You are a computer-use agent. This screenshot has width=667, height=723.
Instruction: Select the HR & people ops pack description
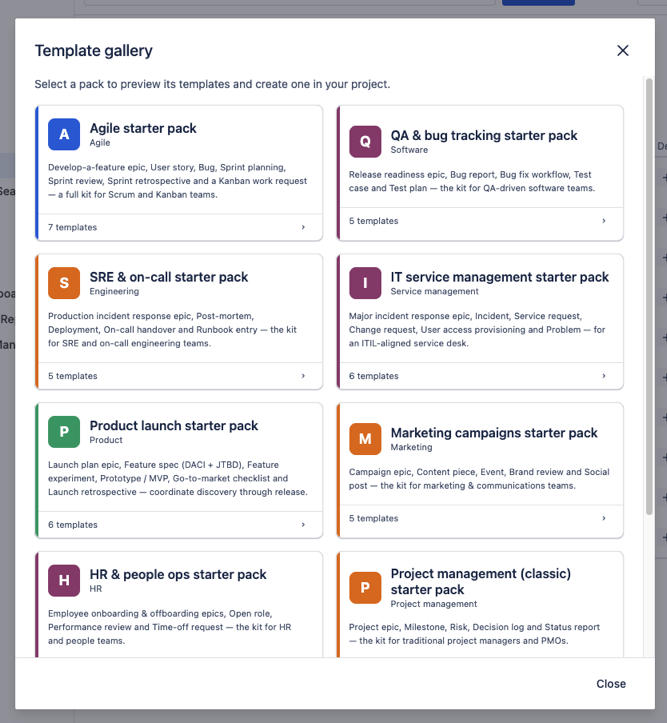(x=170, y=627)
